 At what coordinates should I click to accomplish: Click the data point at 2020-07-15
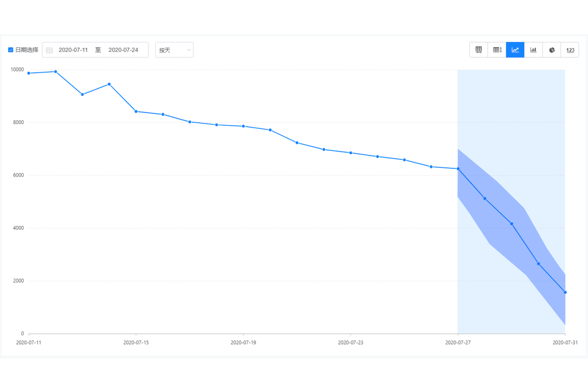click(x=136, y=111)
